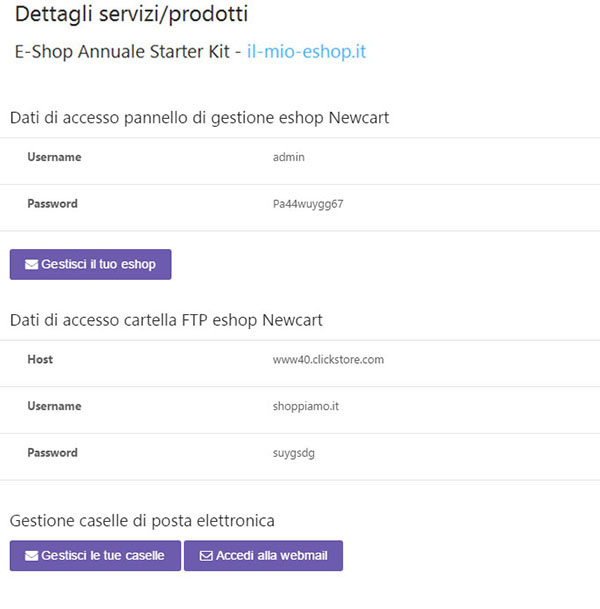Click the Dati di accesso cartella FTP heading
Screen dimensions: 600x609
[x=166, y=320]
